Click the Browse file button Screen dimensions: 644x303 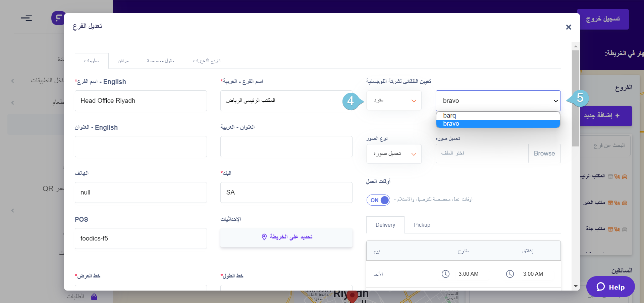point(544,154)
